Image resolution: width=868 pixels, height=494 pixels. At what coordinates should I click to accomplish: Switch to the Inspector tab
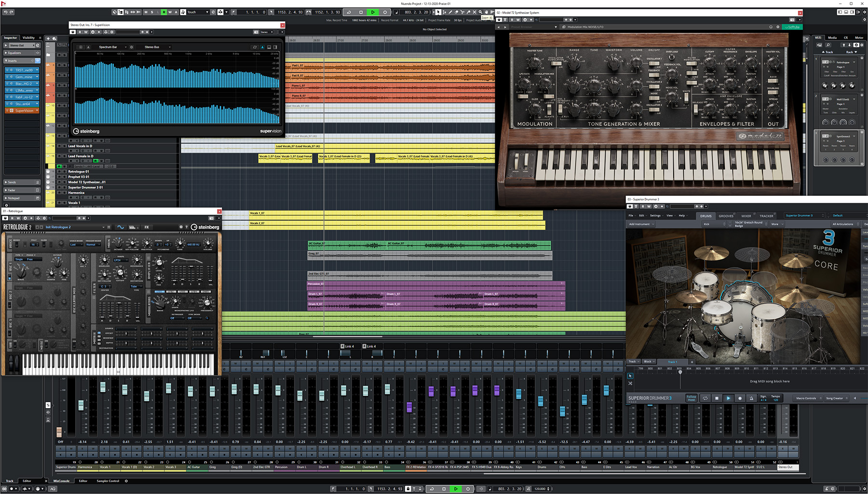pos(11,38)
